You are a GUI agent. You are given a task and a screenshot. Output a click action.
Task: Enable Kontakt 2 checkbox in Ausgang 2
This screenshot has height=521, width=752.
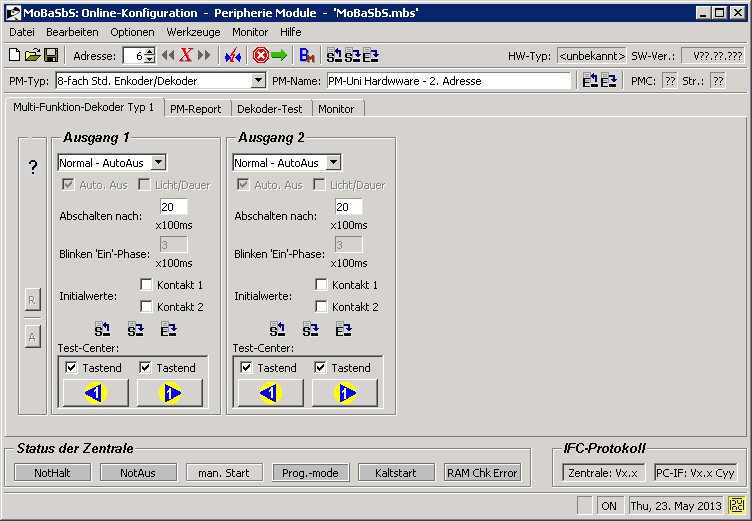(322, 307)
